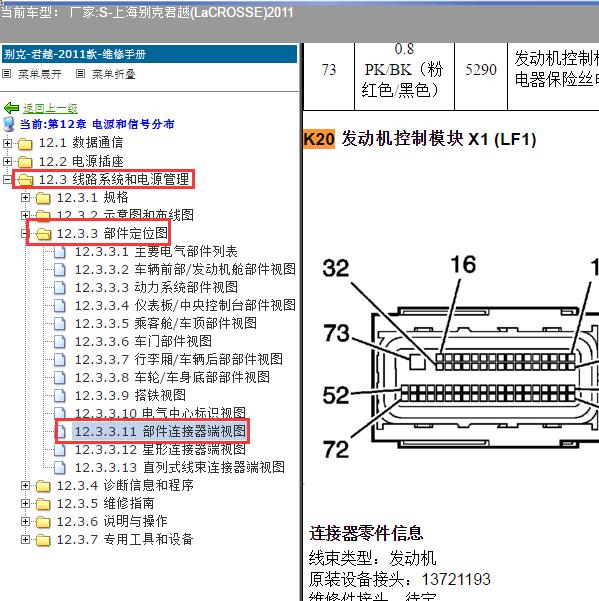The height and width of the screenshot is (601, 599).
Task: Click the 返回上一级 link
Action: pyautogui.click(x=50, y=108)
